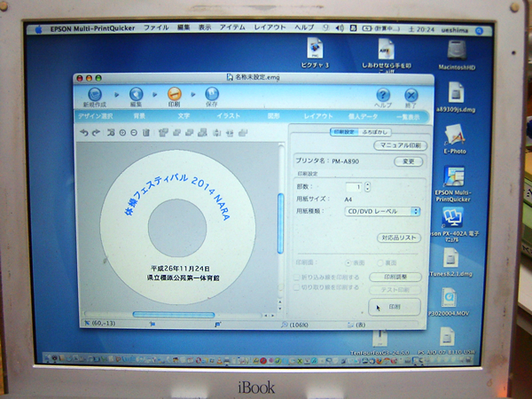Viewport: 532px width, 399px height.
Task: Click the first layer-order icon after the trash
Action: [x=163, y=133]
